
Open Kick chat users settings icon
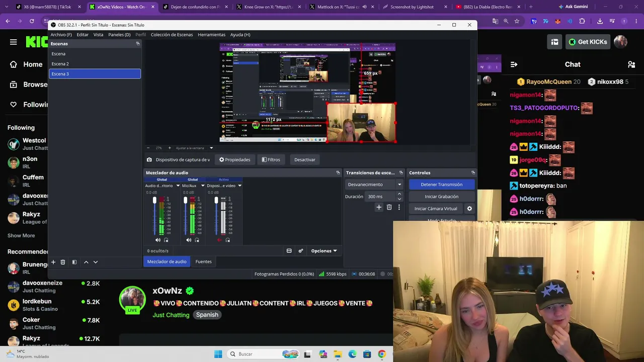631,64
